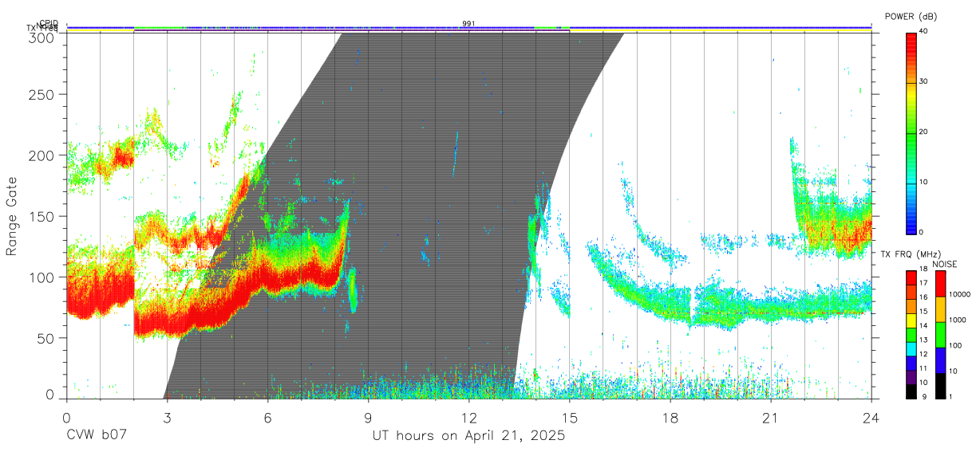
Task: Click the 50 tick on Range Gate axis
Action: 47,337
